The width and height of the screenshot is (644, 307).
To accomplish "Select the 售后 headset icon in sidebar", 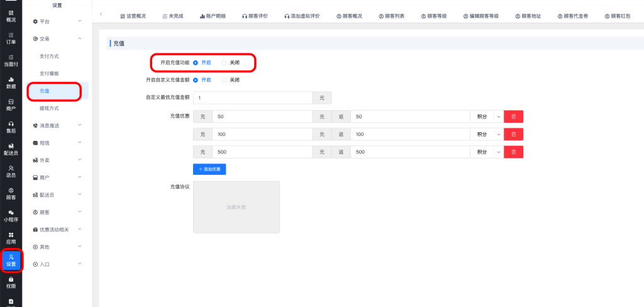I will (11, 127).
